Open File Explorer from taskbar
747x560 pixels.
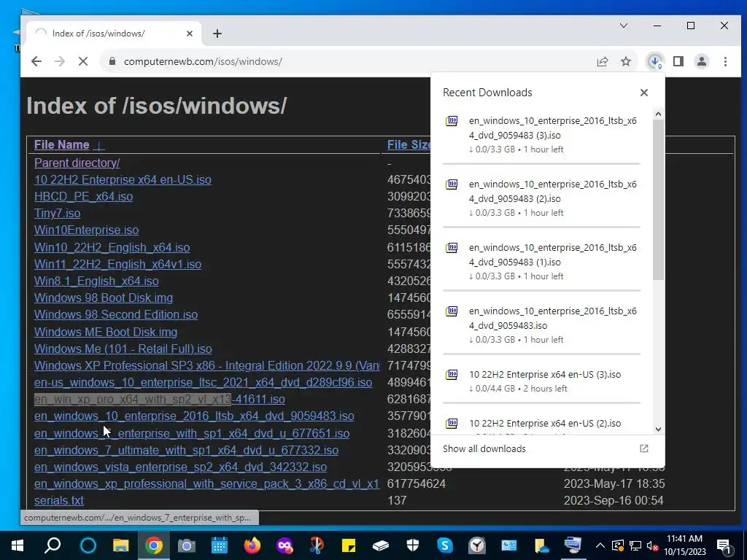121,545
